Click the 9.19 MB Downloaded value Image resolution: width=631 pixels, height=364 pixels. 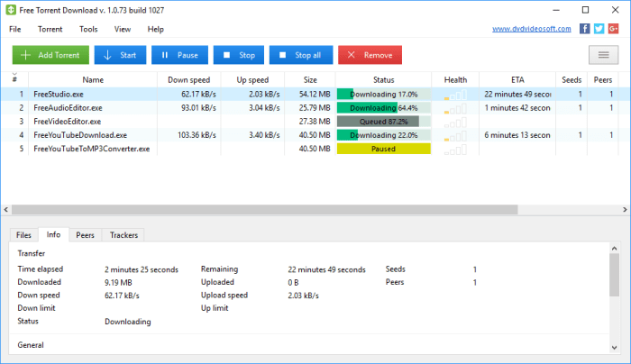118,283
